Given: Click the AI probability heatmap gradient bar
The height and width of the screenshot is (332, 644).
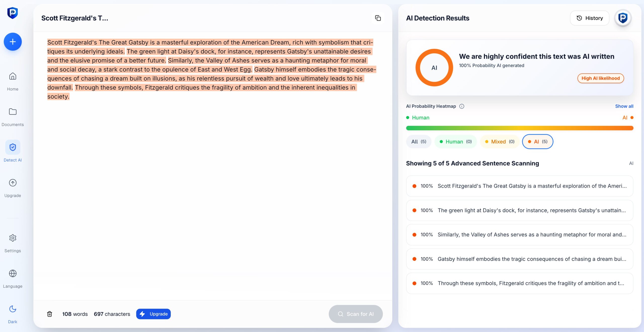Looking at the screenshot, I should tap(519, 128).
